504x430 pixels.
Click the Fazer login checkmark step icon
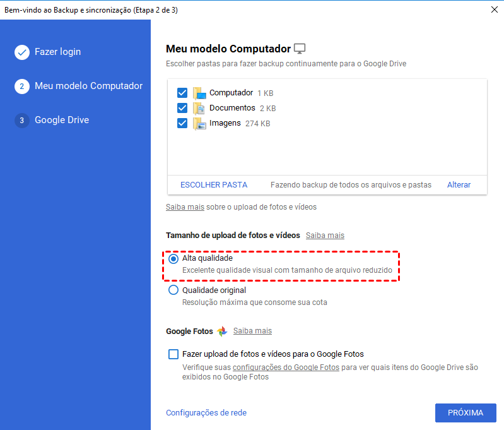22,52
